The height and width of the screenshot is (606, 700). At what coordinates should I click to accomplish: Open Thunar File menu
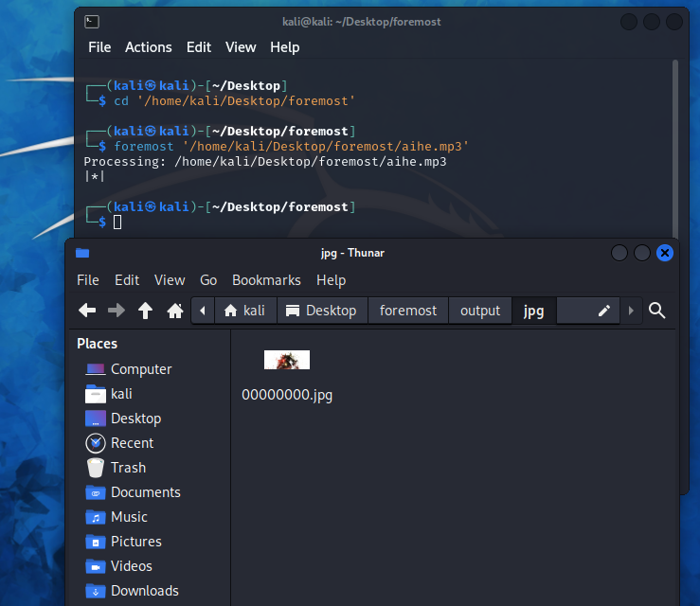tap(88, 280)
